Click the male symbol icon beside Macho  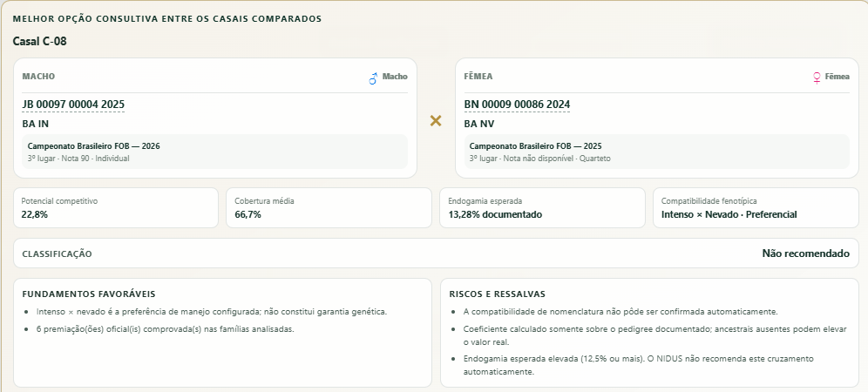click(373, 78)
